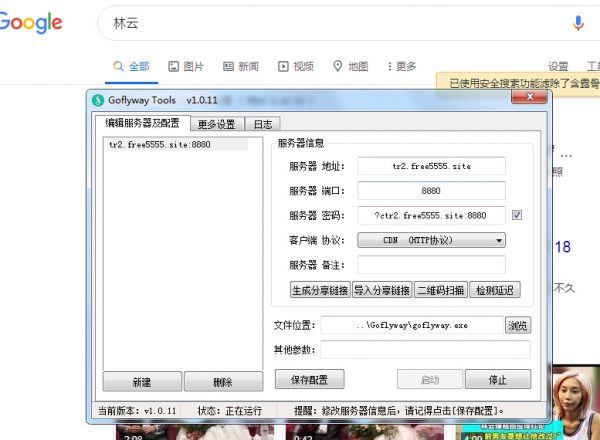Click the 服务器 端口 port field
The height and width of the screenshot is (440, 600).
tap(431, 191)
